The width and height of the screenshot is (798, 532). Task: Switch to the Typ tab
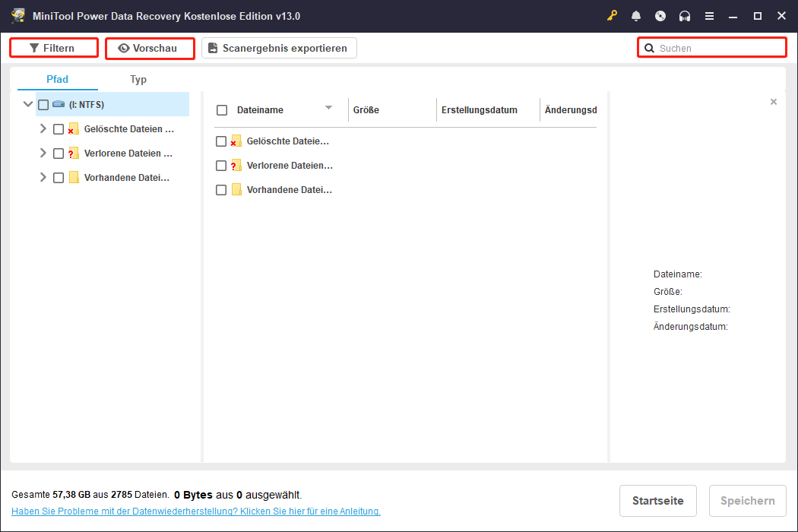click(x=138, y=79)
